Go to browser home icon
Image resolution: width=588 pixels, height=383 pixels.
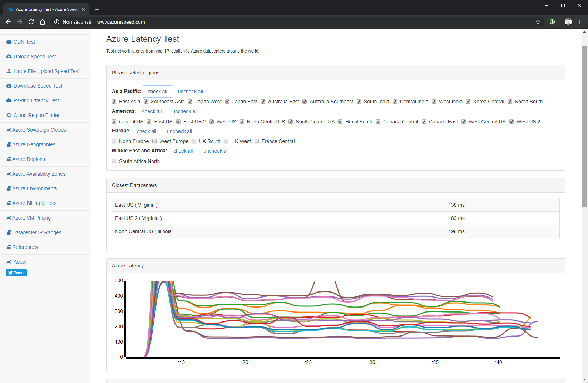pyautogui.click(x=43, y=22)
